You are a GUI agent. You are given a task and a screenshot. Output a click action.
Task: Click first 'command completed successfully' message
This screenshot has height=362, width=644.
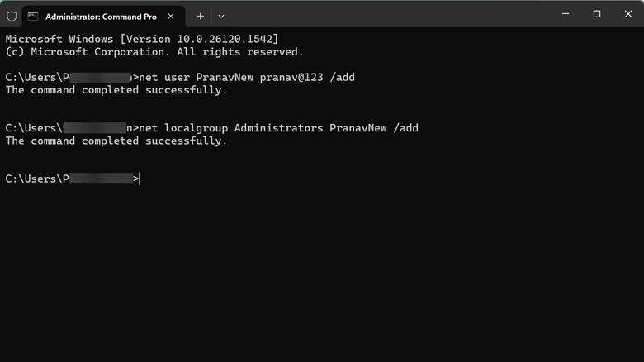tap(116, 89)
